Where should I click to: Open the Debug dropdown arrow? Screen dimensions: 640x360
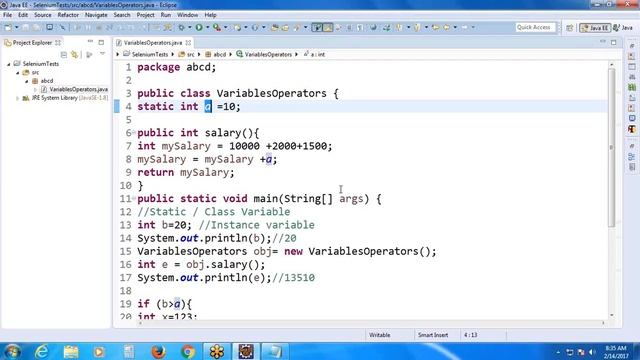[189, 27]
